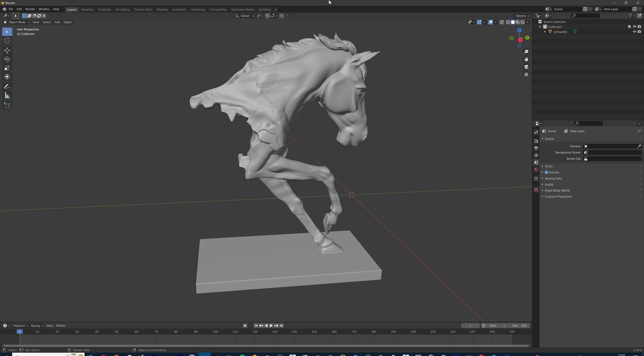Click the current frame field showing 1
This screenshot has height=356, width=644.
click(470, 326)
